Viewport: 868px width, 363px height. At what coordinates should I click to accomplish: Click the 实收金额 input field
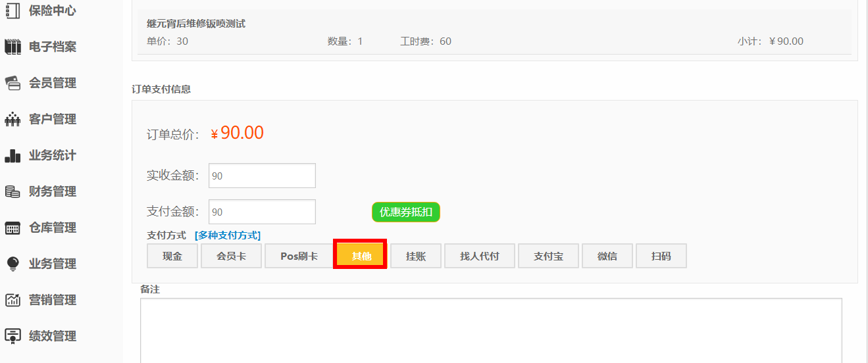click(262, 176)
